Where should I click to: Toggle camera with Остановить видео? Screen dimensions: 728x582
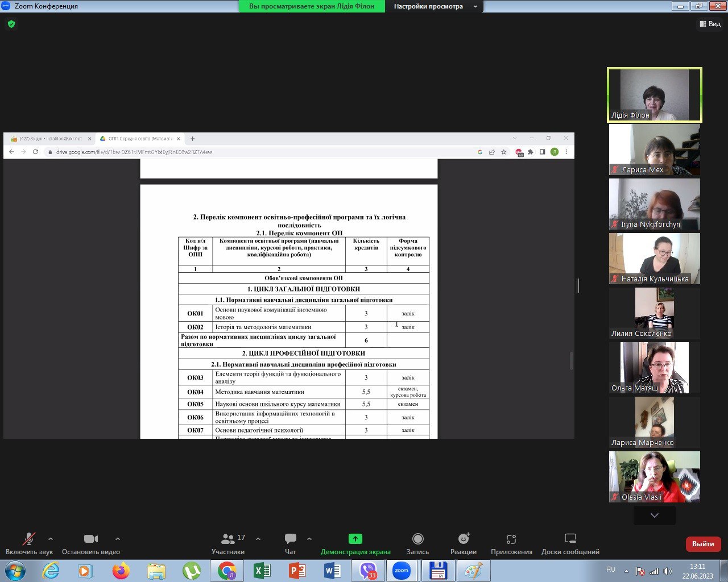[91, 543]
